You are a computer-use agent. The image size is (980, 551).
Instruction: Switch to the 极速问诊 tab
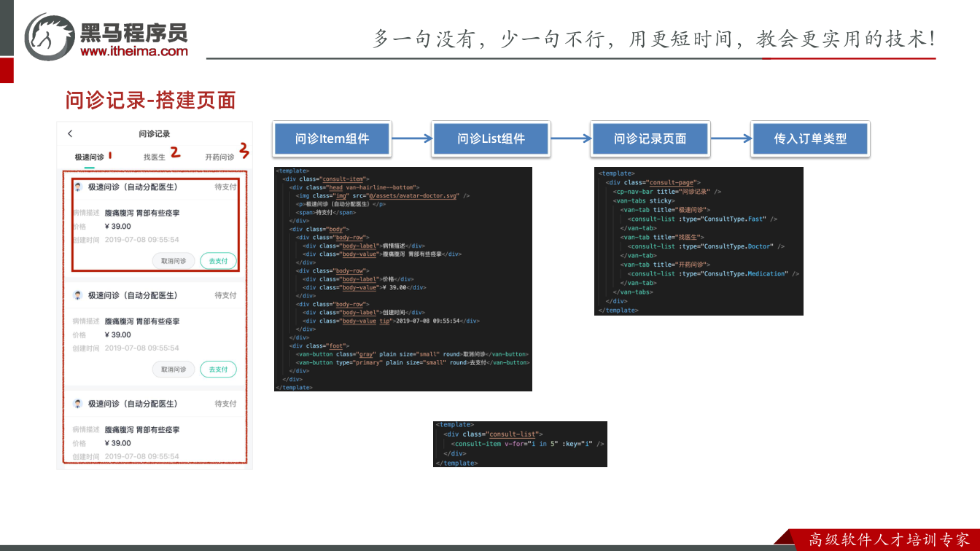point(89,157)
